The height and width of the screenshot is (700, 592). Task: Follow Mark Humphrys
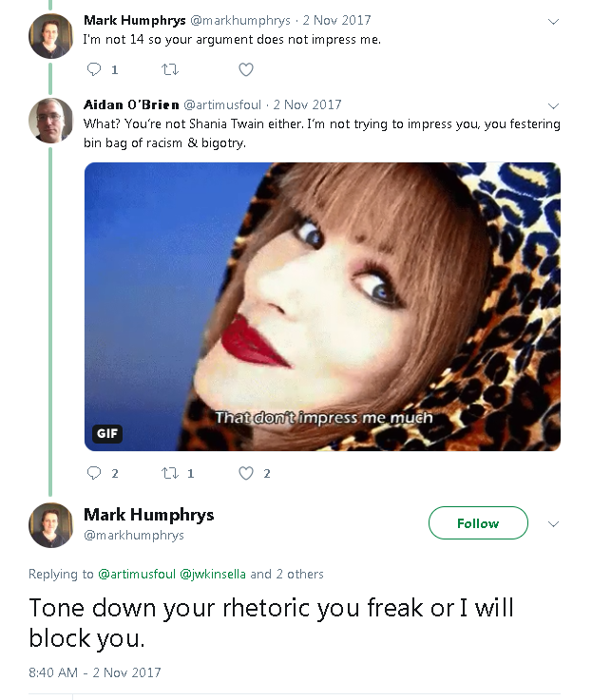click(x=478, y=523)
